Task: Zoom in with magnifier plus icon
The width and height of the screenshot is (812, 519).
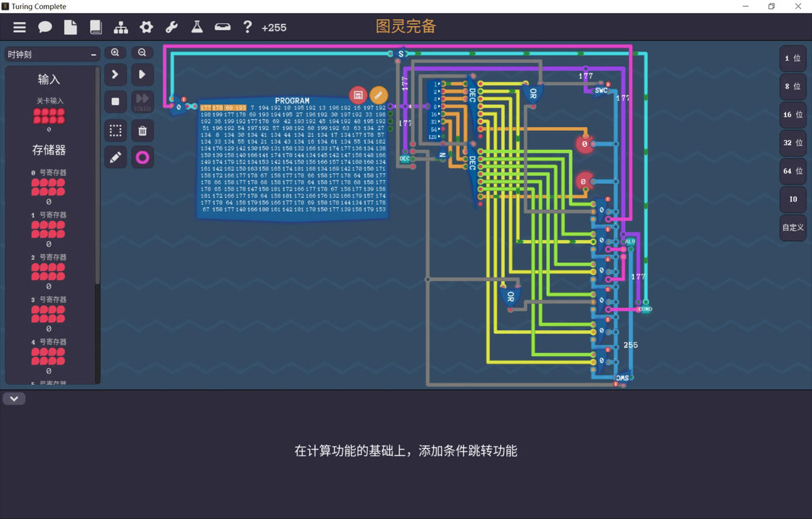Action: point(115,52)
